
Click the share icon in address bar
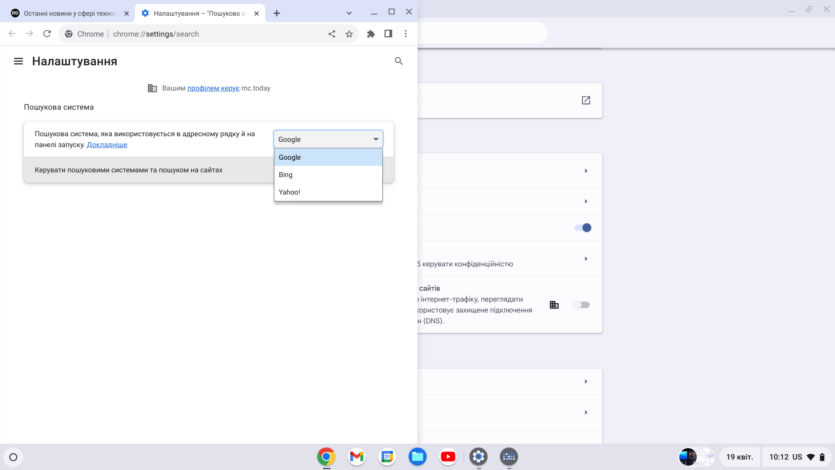[332, 34]
